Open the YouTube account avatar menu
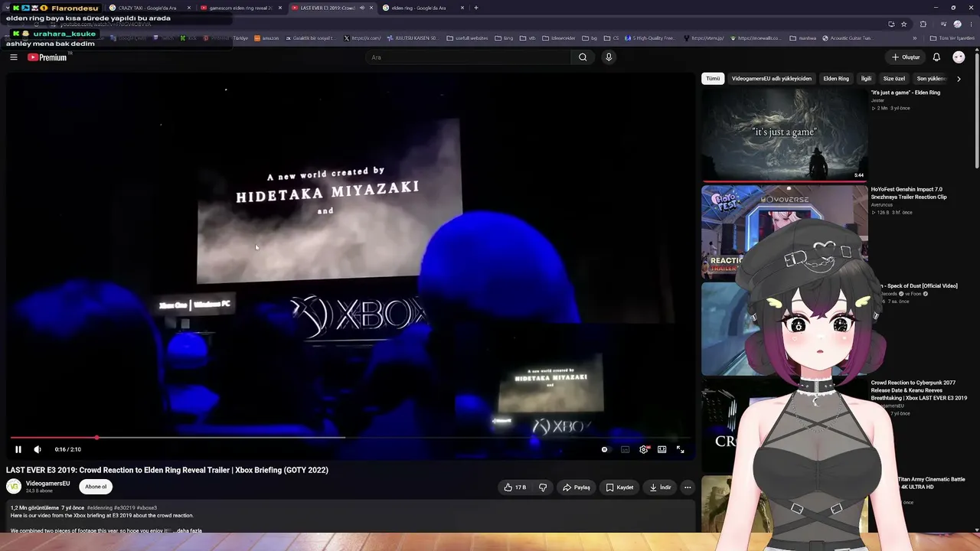 (x=959, y=57)
